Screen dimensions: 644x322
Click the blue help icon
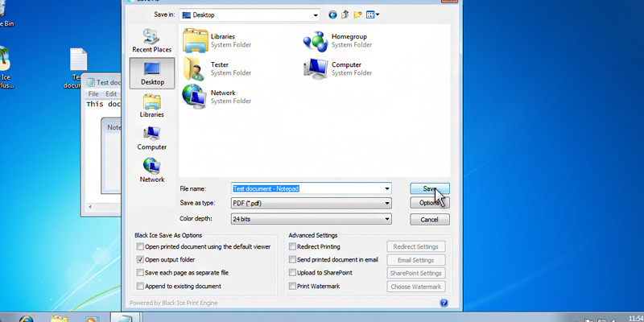coord(444,303)
